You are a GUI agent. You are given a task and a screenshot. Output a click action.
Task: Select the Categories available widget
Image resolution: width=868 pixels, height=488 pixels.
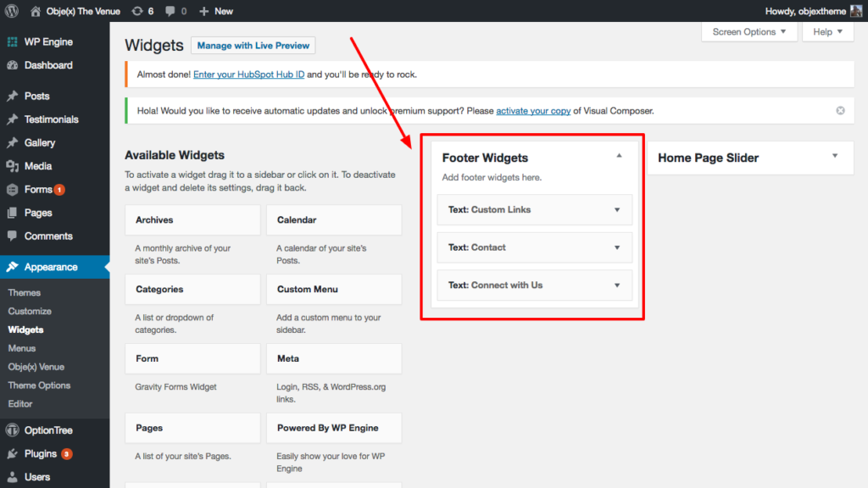click(x=192, y=290)
